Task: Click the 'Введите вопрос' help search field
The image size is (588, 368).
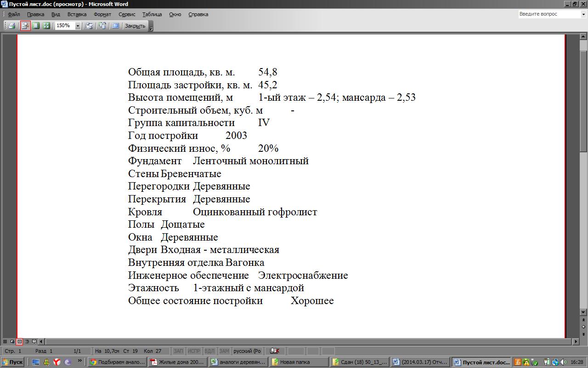Action: click(549, 14)
